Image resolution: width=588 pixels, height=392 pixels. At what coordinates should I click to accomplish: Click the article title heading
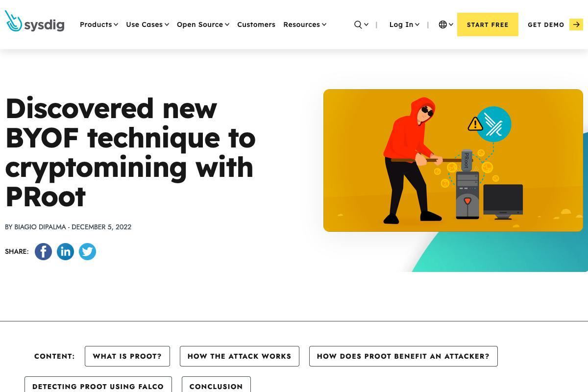(130, 152)
